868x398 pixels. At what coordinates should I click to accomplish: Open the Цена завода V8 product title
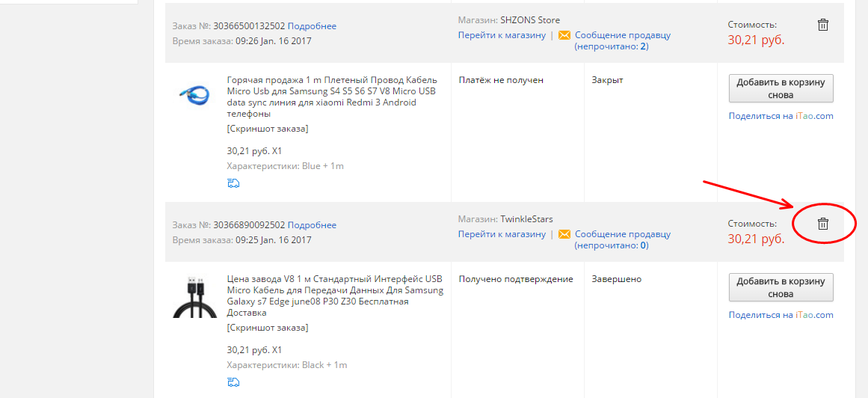click(x=335, y=296)
